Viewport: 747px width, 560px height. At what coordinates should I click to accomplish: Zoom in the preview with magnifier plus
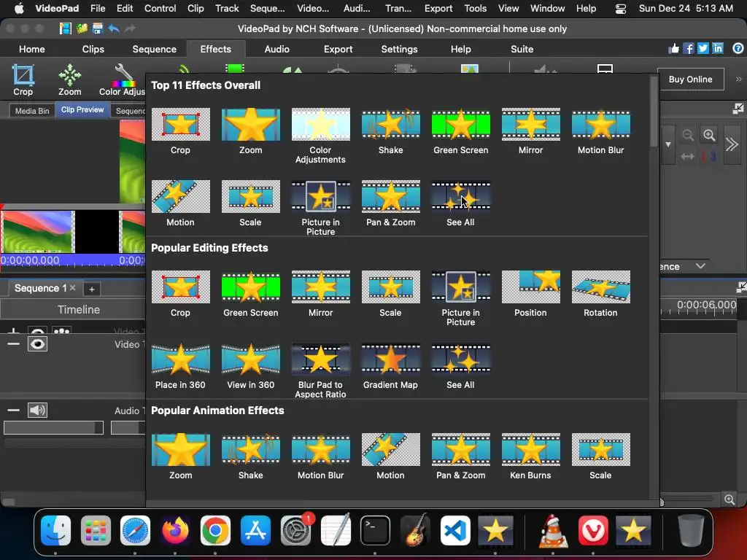[709, 135]
